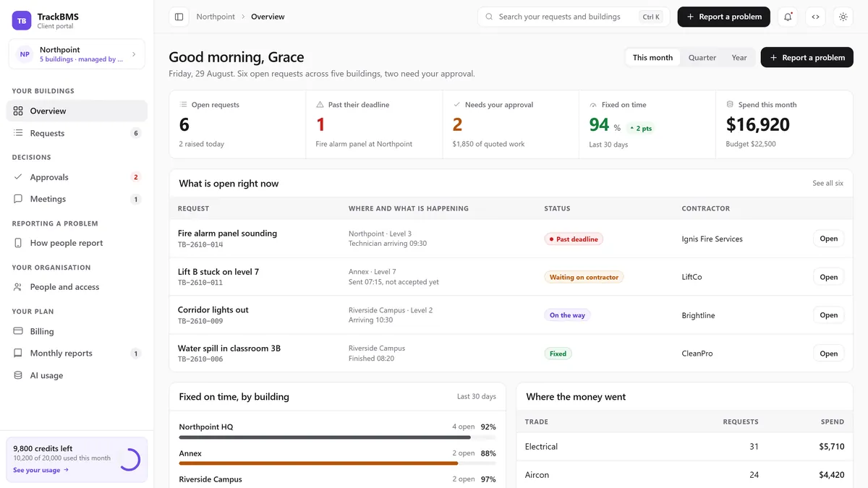Click the See all six link
The image size is (868, 488).
click(x=827, y=184)
